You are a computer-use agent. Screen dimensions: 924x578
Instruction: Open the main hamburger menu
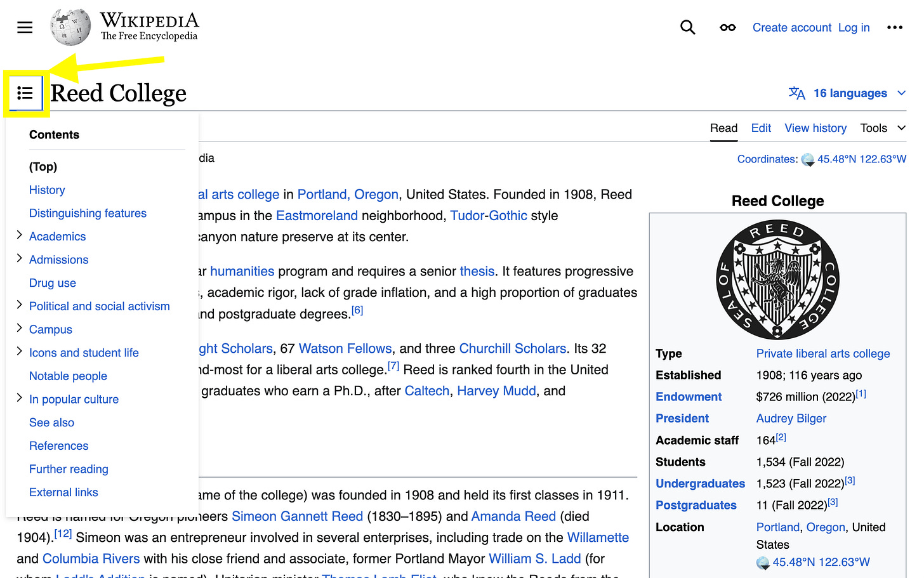point(25,27)
